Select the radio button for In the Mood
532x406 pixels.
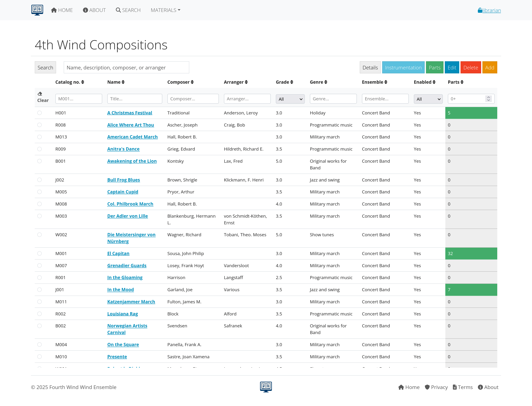39,290
